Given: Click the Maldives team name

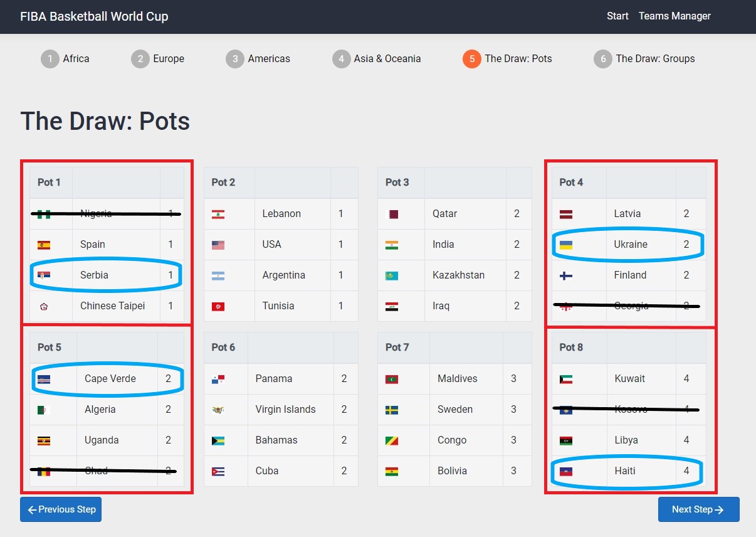Looking at the screenshot, I should (458, 379).
